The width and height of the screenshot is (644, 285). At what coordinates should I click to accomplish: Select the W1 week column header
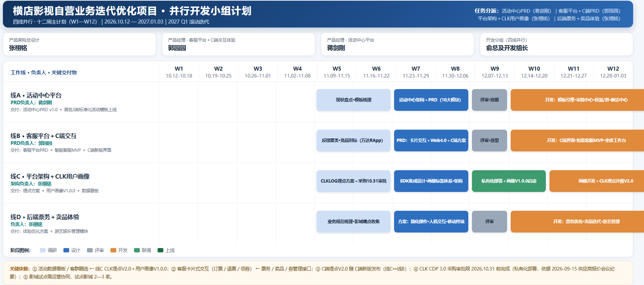click(x=179, y=72)
